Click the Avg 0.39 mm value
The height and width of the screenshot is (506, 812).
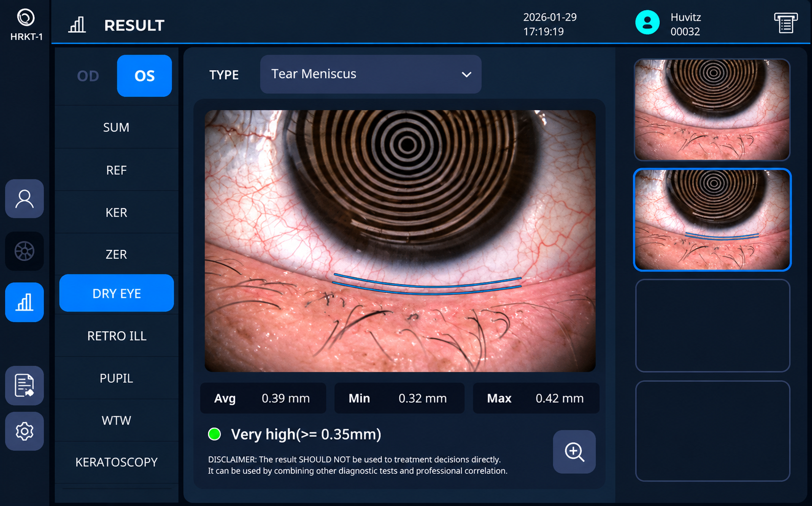263,398
